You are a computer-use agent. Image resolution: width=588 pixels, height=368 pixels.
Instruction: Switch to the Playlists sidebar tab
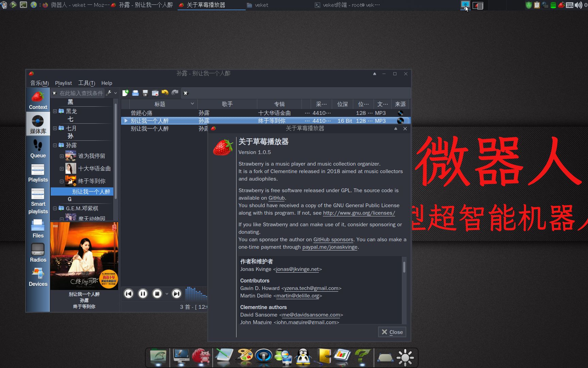pyautogui.click(x=38, y=173)
